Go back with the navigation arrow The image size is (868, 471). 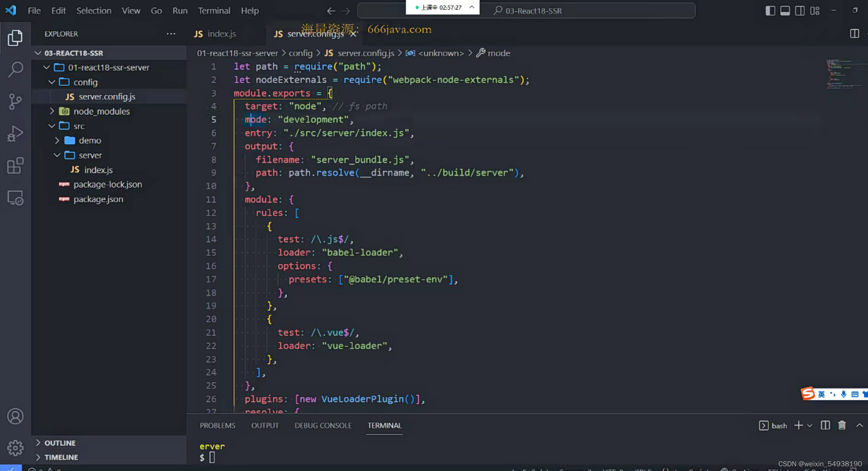331,11
